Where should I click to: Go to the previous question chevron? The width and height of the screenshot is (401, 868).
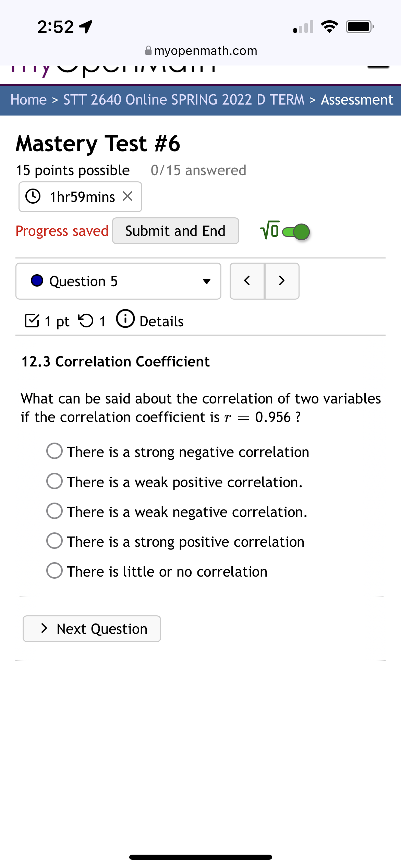click(x=247, y=281)
